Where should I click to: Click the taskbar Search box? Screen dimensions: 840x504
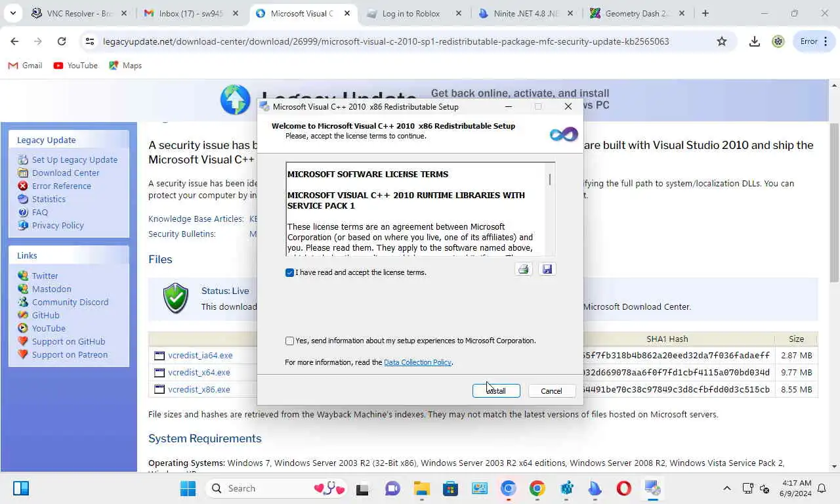coord(276,488)
